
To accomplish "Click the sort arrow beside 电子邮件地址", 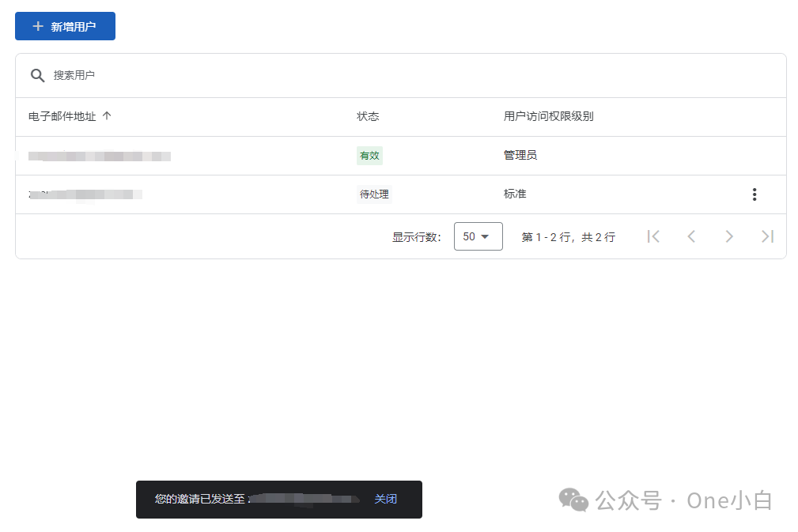I will [x=107, y=115].
